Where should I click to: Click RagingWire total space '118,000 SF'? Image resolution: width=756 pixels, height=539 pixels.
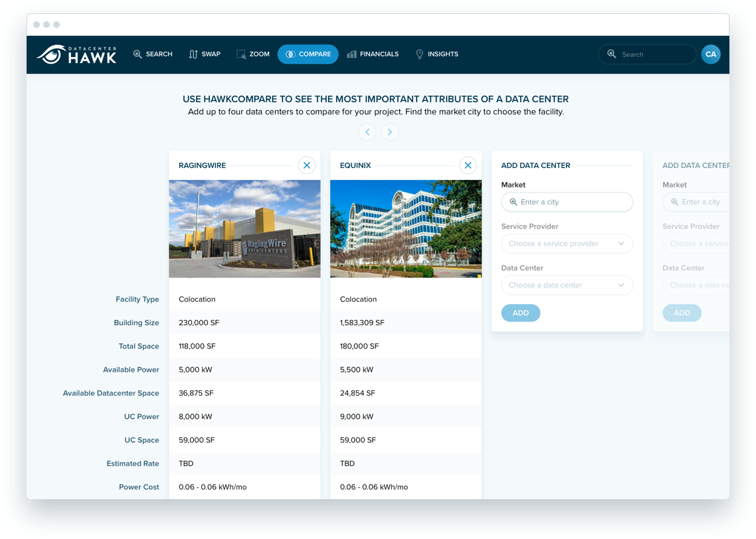pyautogui.click(x=197, y=346)
